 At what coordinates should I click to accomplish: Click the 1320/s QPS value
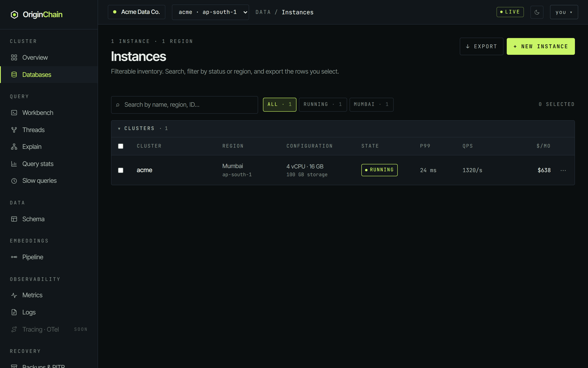[472, 170]
